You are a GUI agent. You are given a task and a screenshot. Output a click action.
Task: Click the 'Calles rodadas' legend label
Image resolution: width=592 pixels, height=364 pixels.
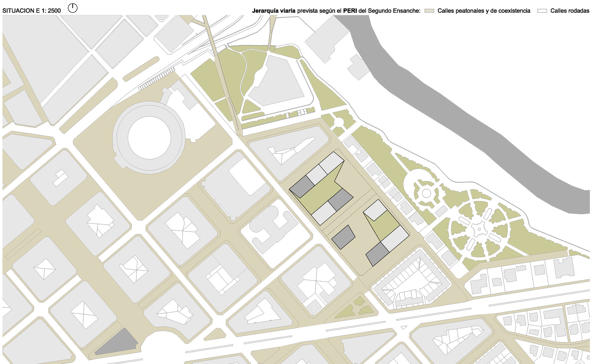570,11
